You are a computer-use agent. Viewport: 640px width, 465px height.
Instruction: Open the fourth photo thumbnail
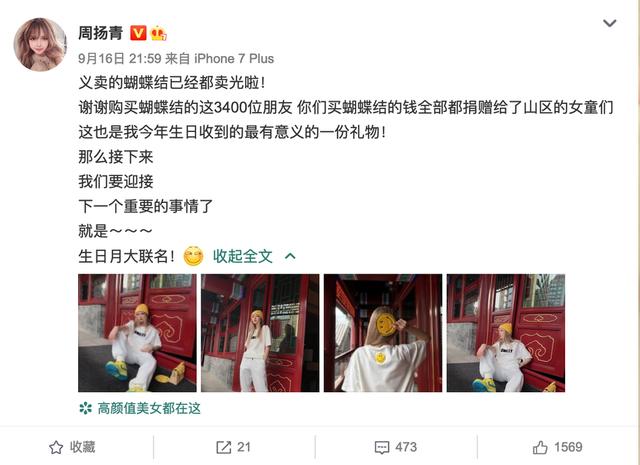pos(506,333)
